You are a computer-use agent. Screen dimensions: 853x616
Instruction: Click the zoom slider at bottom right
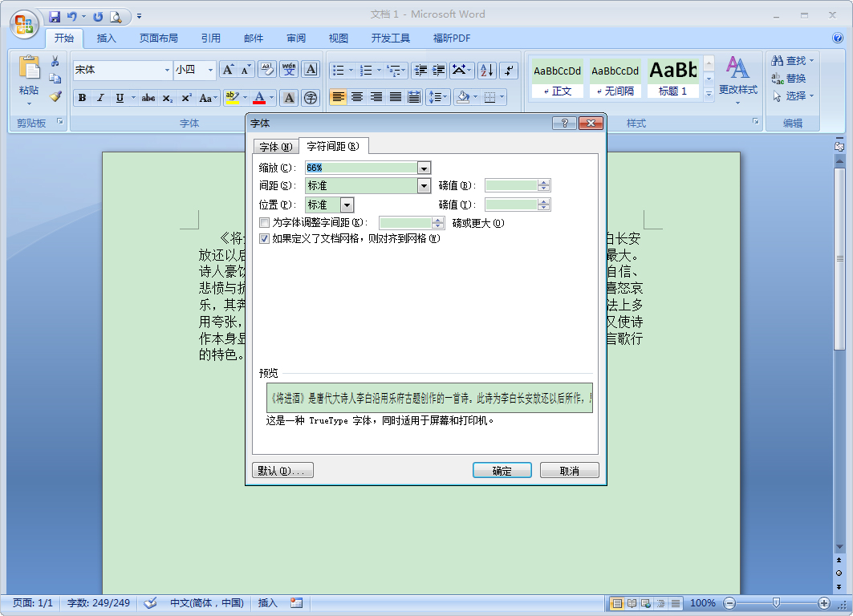click(x=777, y=603)
